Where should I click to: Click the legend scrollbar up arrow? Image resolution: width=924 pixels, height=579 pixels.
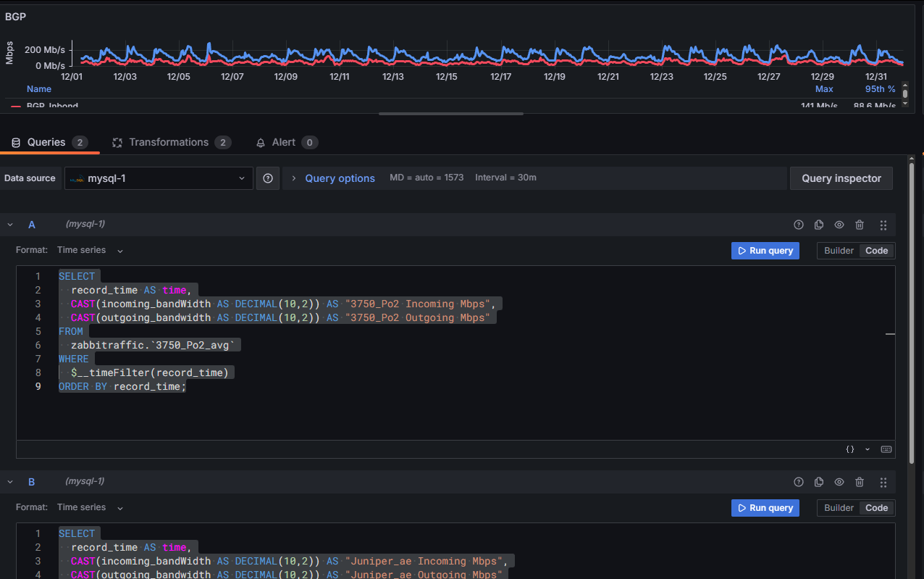(904, 86)
